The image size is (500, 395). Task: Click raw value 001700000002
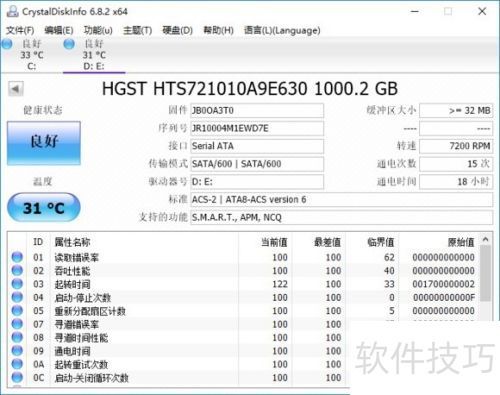click(443, 284)
